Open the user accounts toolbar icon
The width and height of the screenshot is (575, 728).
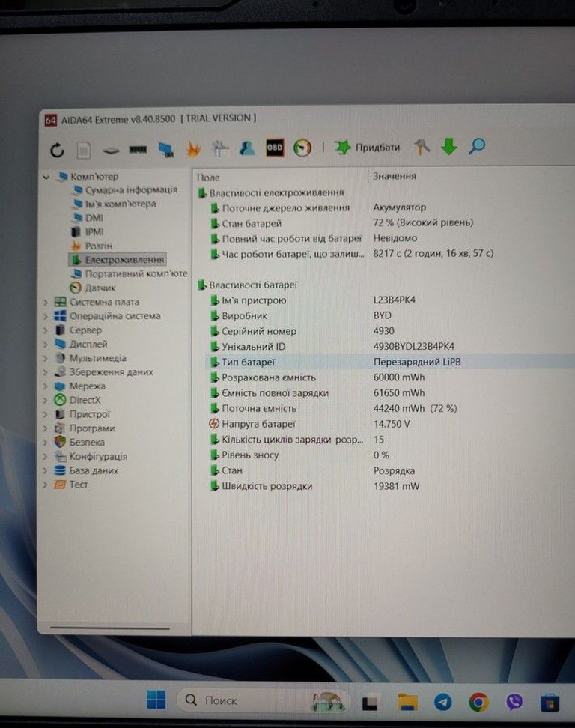[247, 148]
